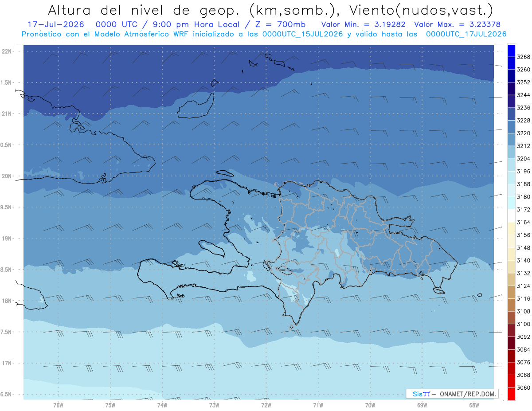Select 'Valor Max. = 3.23378' text
The height and width of the screenshot is (411, 532).
457,24
